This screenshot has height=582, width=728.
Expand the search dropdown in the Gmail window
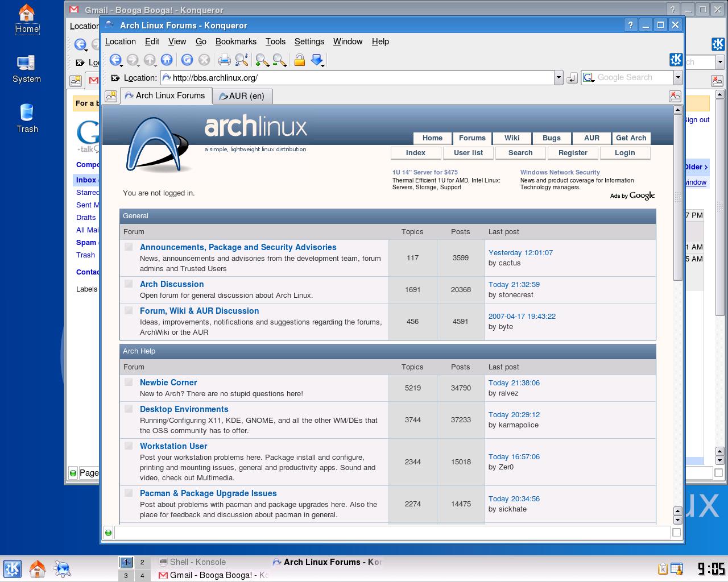720,62
